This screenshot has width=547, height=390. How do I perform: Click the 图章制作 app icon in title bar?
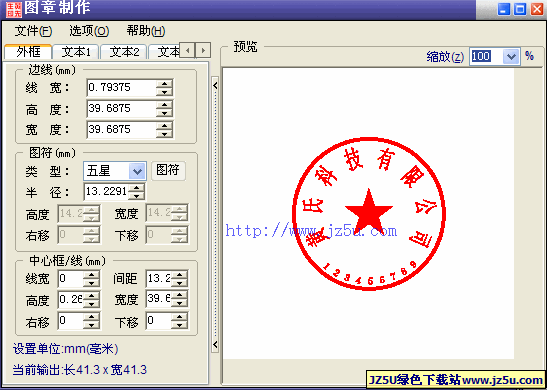click(x=13, y=9)
